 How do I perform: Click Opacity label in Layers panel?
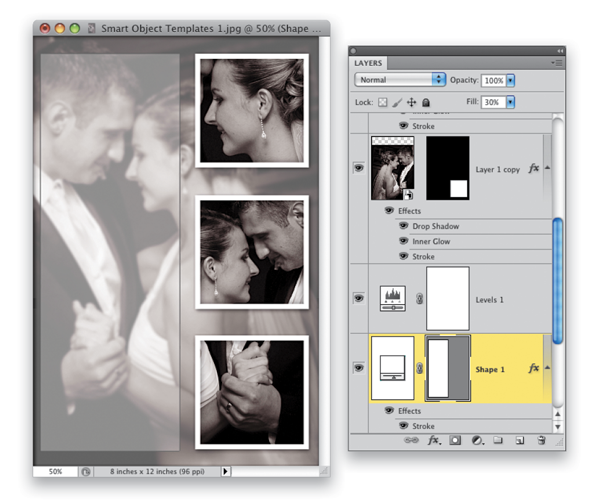coord(464,80)
